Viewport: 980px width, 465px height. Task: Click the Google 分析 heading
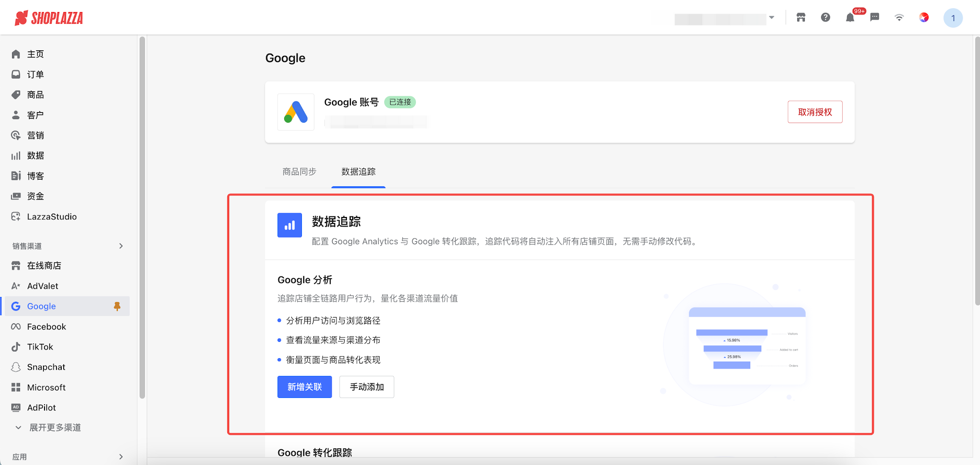click(x=305, y=280)
